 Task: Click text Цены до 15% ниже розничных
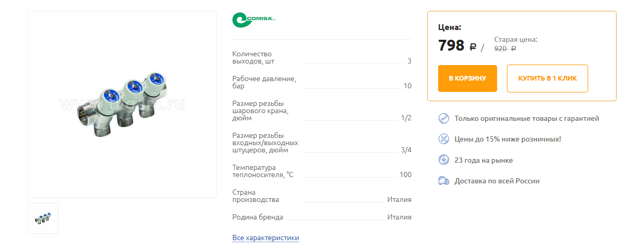[507, 139]
